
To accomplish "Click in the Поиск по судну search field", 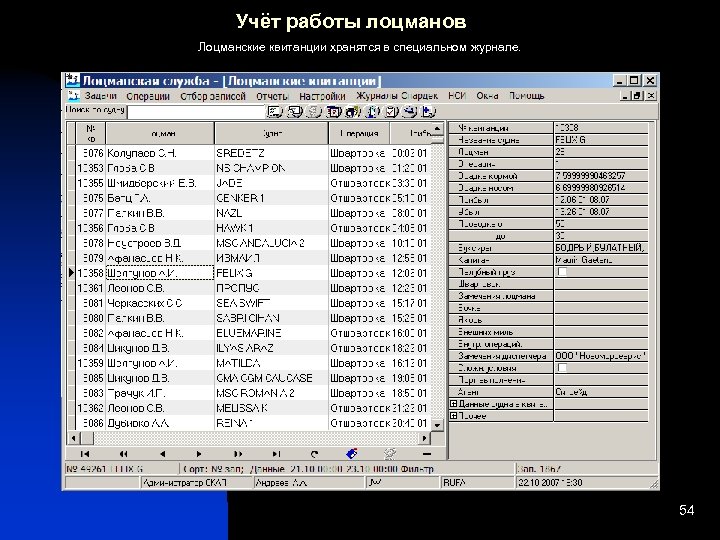I will pos(196,112).
